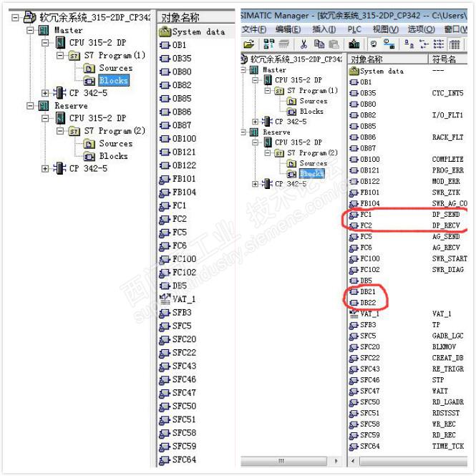Select SFC58 in the left-hand block list

pyautogui.click(x=184, y=433)
